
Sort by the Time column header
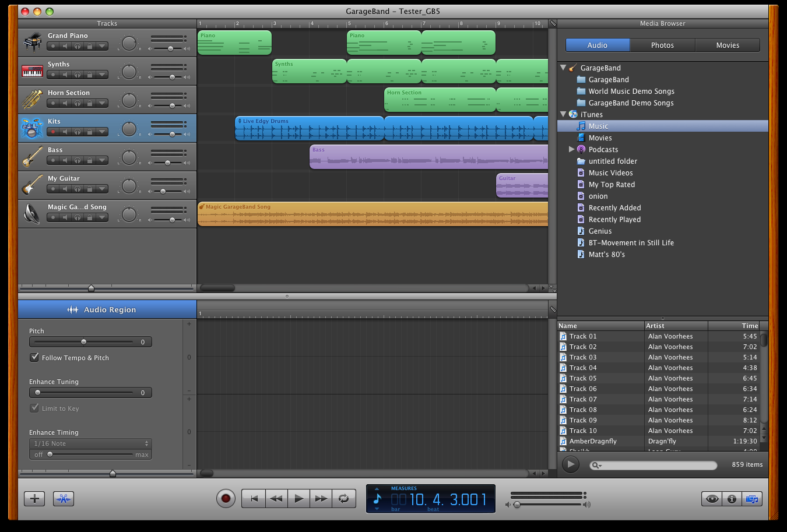click(735, 326)
